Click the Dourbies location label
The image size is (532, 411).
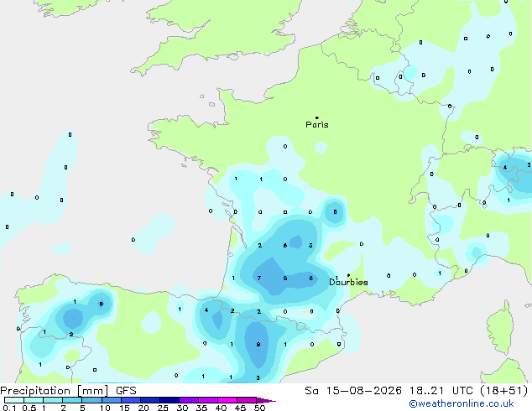(x=348, y=282)
